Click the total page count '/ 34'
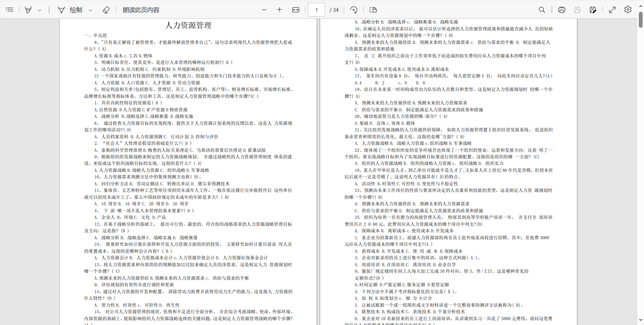 point(334,10)
